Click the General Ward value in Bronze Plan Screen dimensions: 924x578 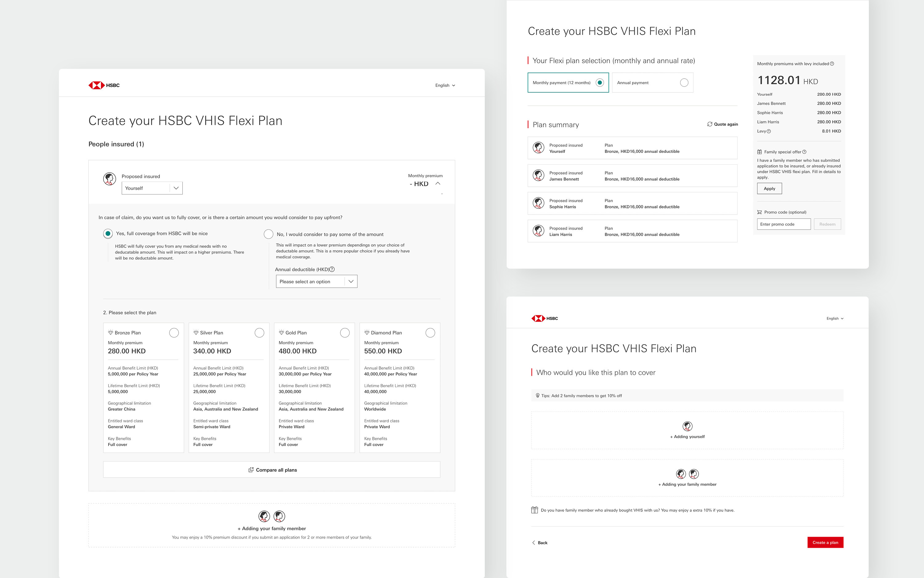pyautogui.click(x=121, y=427)
